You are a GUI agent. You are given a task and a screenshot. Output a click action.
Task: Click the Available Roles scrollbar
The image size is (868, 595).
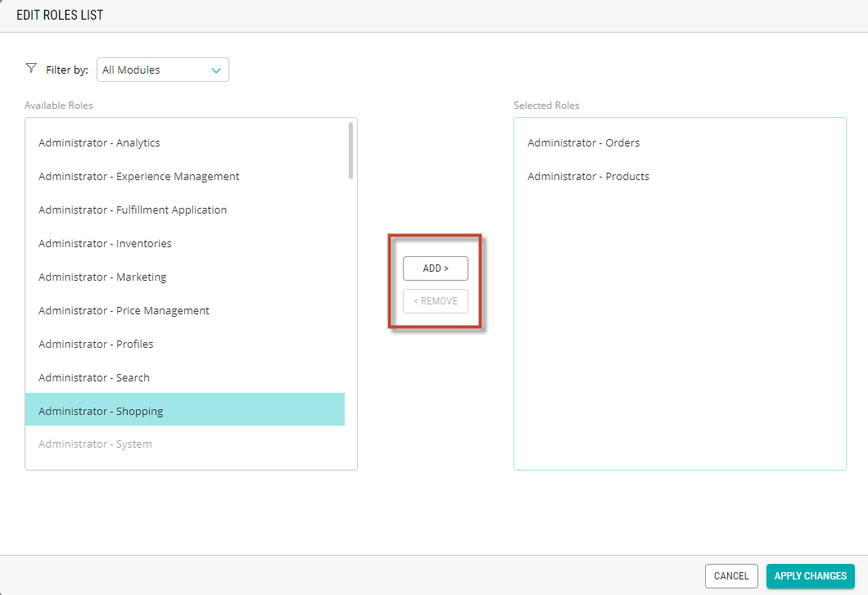pos(350,151)
